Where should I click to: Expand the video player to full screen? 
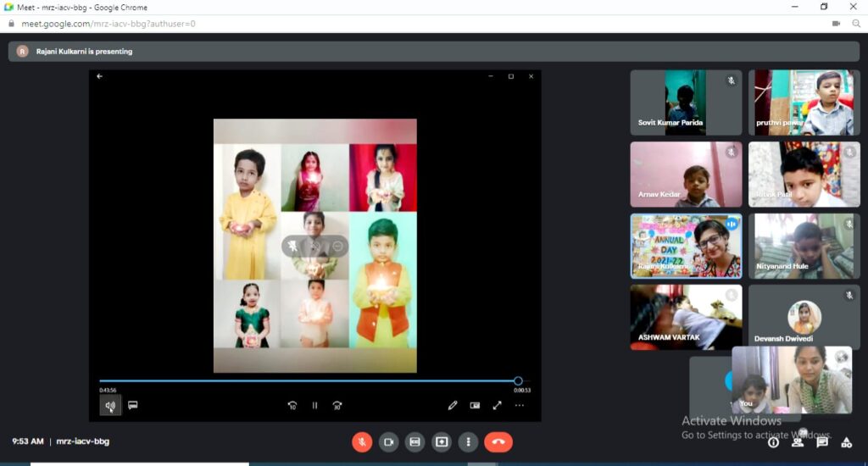tap(497, 406)
